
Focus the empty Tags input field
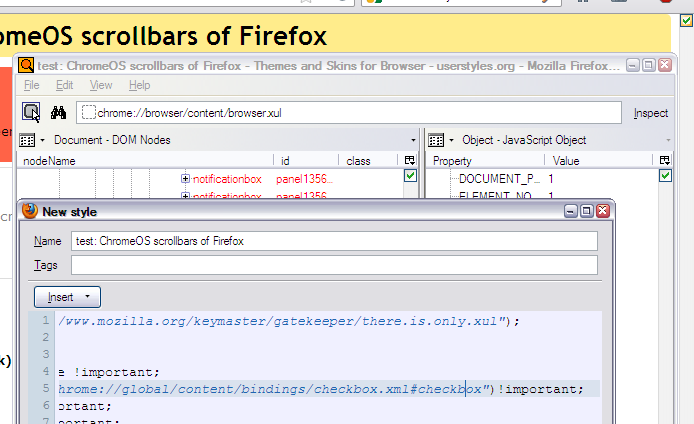click(x=334, y=265)
